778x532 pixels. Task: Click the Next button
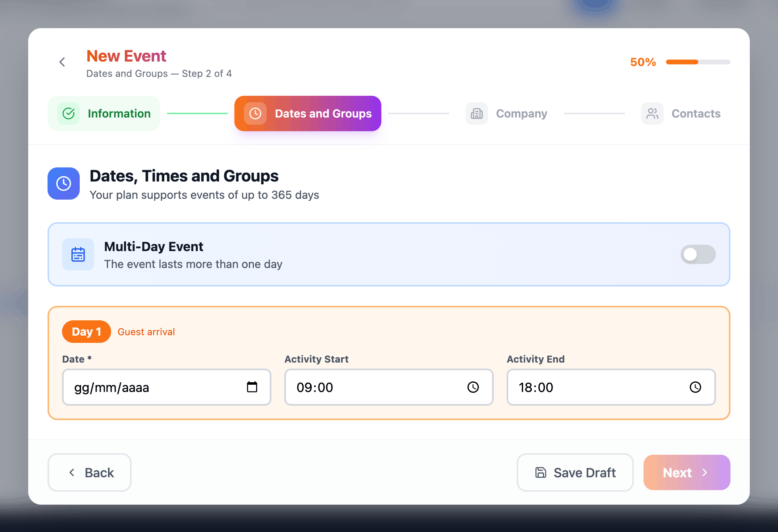(x=687, y=472)
